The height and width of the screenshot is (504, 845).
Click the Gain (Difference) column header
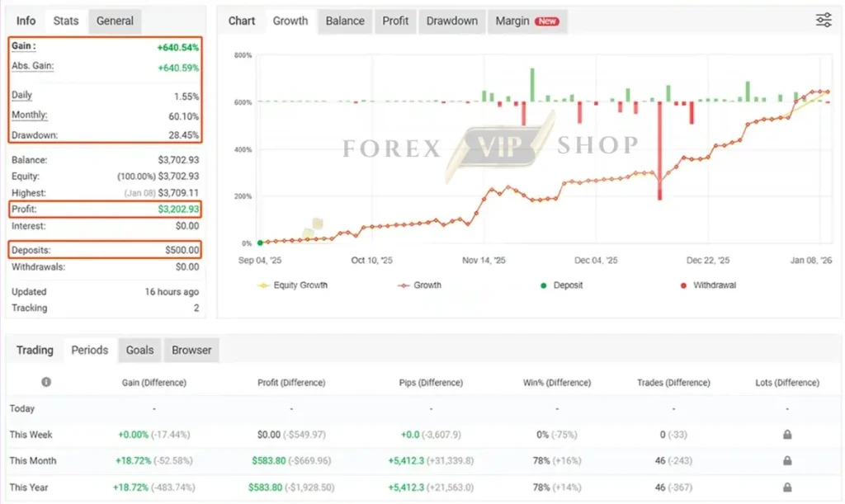click(x=154, y=382)
